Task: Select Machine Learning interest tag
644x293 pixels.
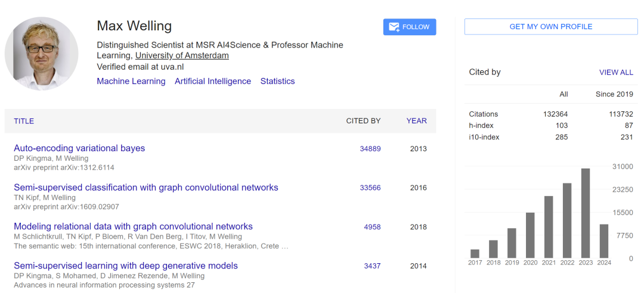Action: point(131,82)
